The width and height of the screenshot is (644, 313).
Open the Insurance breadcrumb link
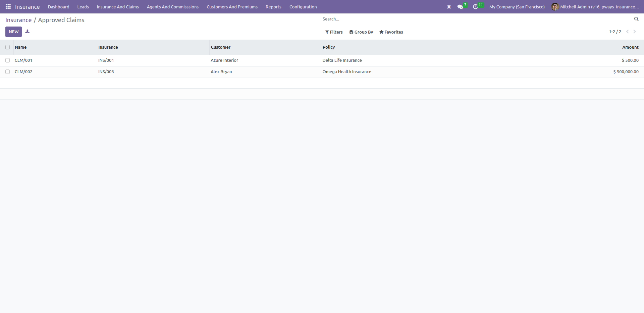pos(18,20)
